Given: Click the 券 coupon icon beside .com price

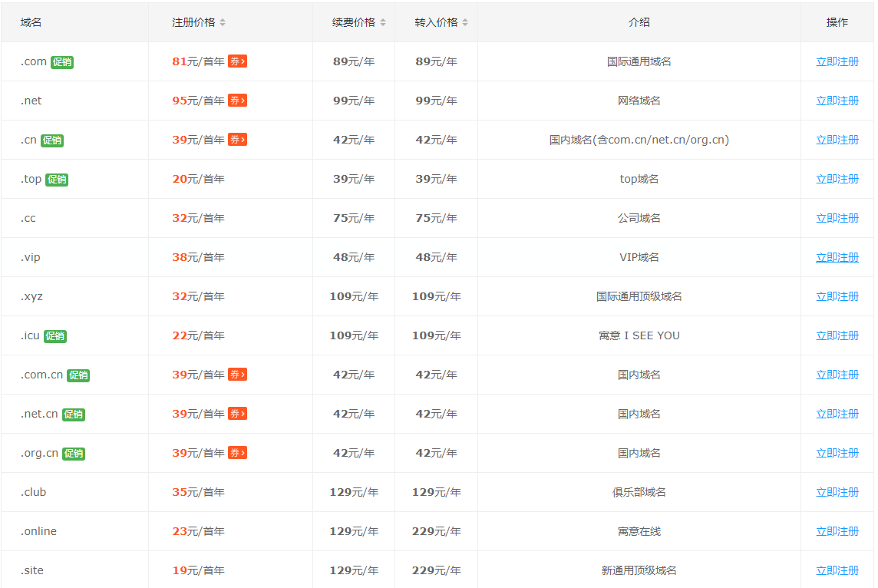Looking at the screenshot, I should click(238, 61).
